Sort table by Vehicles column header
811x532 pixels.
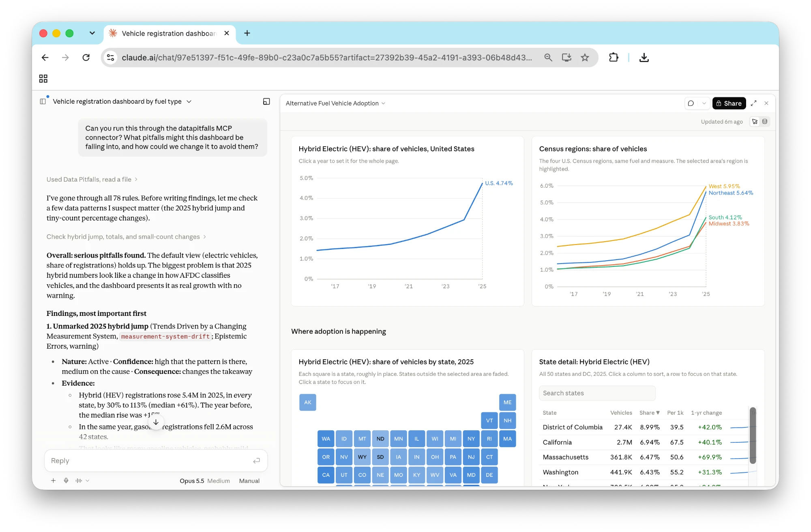pyautogui.click(x=621, y=413)
